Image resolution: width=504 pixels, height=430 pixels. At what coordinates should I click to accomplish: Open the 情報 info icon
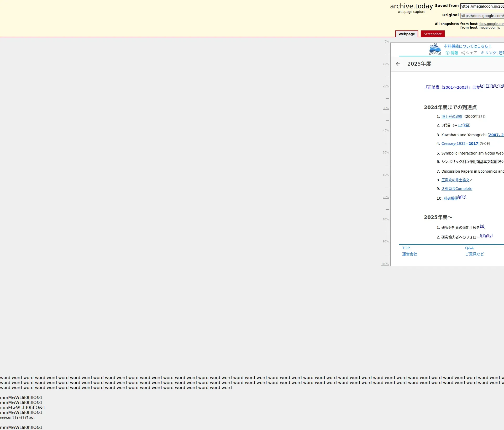click(448, 53)
